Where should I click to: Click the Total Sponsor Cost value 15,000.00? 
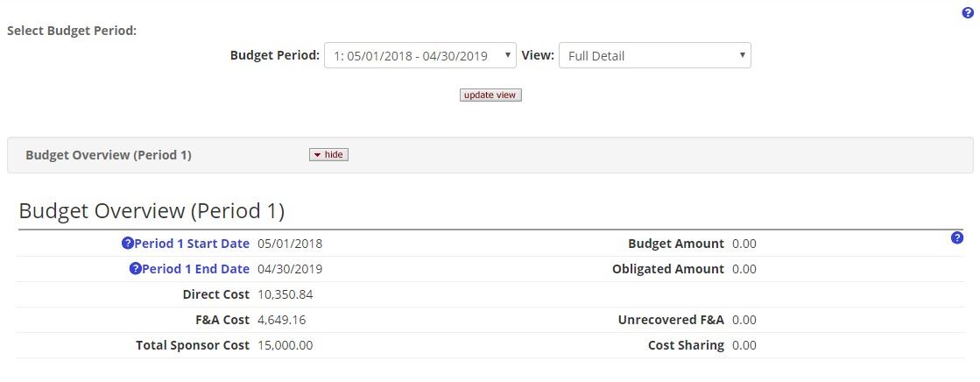point(285,345)
